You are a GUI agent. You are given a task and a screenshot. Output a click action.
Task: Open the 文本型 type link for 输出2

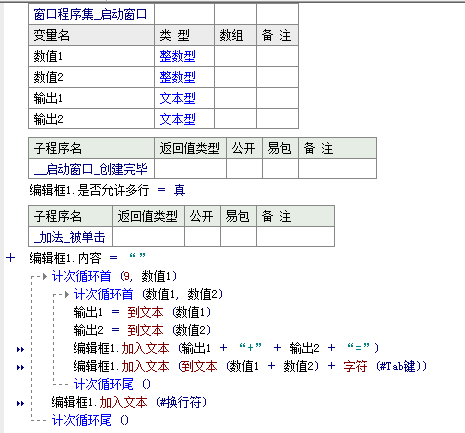coord(177,119)
